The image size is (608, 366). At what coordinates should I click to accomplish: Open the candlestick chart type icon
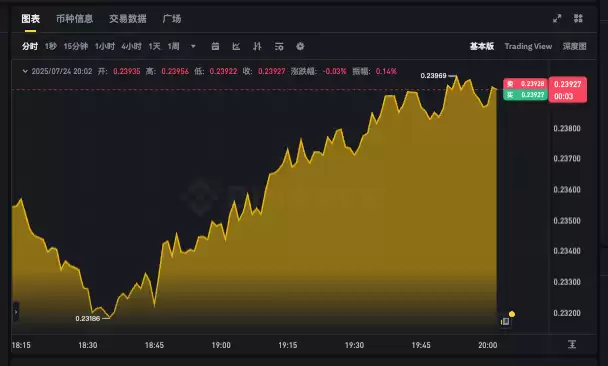(x=215, y=47)
